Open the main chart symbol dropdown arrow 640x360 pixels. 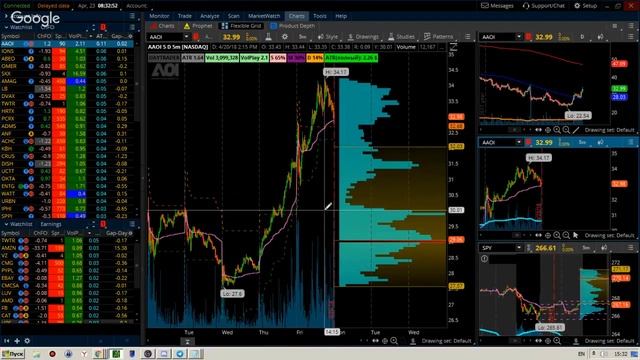click(x=186, y=37)
